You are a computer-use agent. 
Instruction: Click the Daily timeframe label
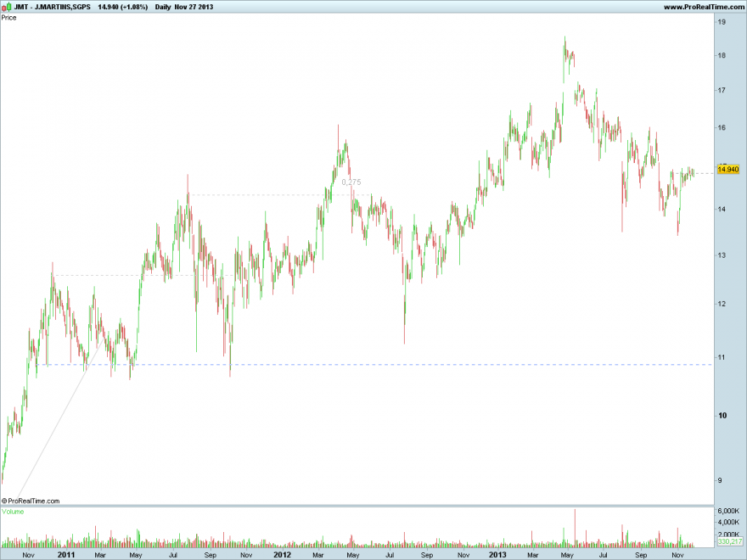coord(163,7)
